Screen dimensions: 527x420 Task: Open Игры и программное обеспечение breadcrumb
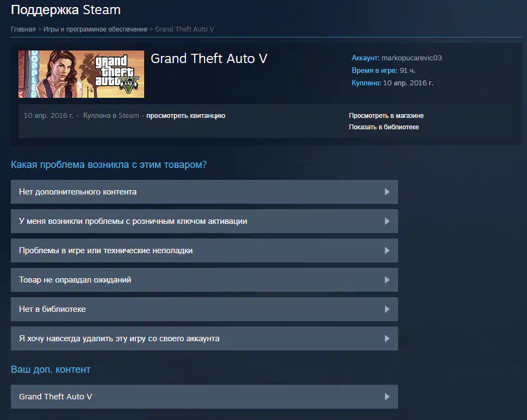(x=95, y=29)
